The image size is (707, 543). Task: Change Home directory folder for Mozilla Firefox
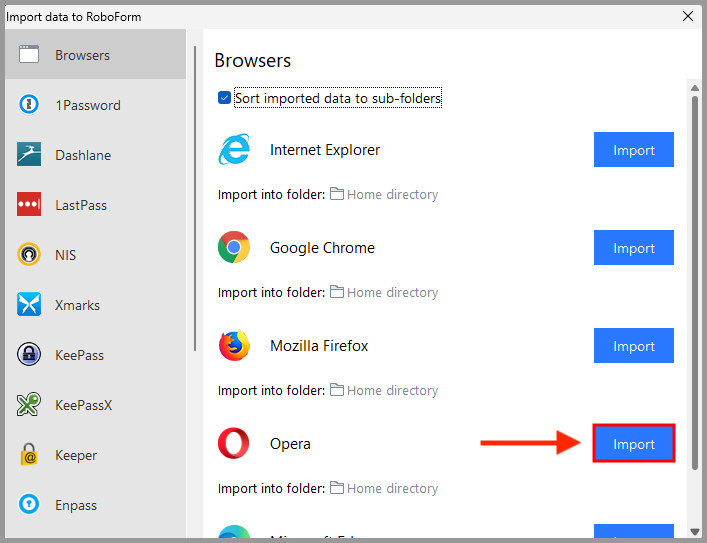click(x=392, y=390)
